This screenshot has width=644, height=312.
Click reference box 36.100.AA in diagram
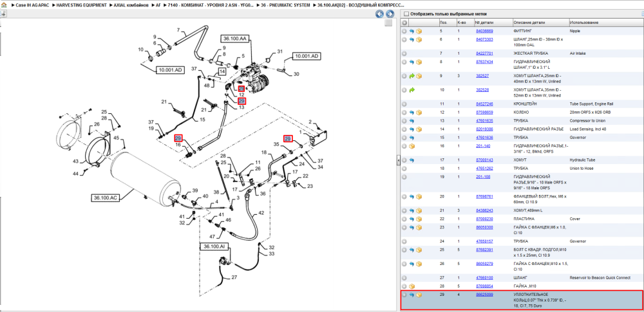coord(234,39)
